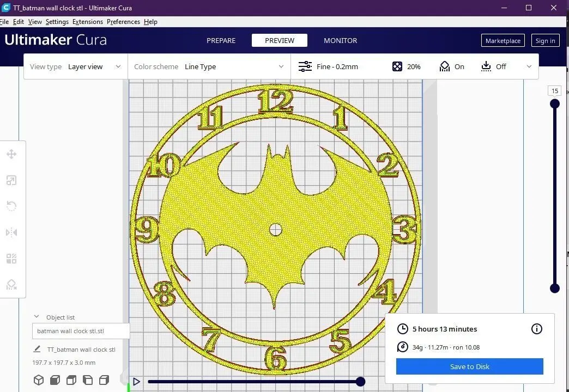Switch to the PREPARE stage tab

[x=221, y=41]
